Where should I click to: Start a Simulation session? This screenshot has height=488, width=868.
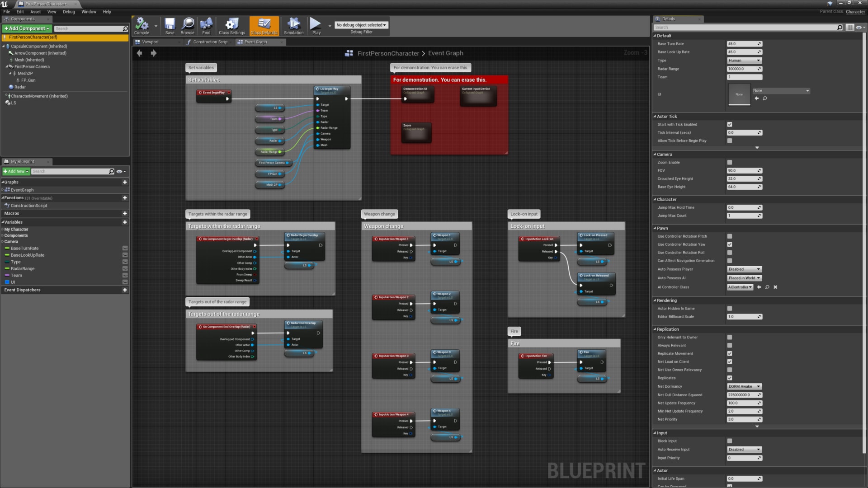[x=293, y=26]
